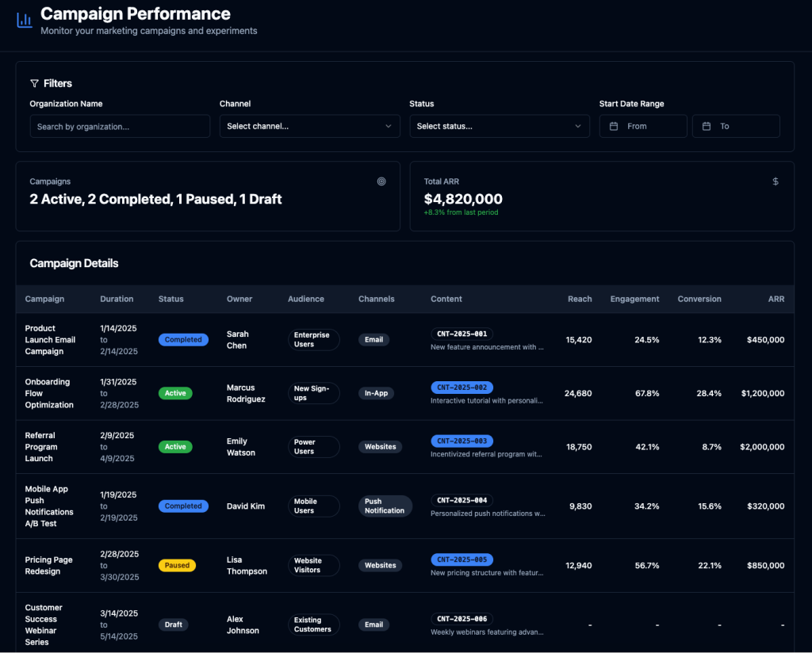This screenshot has width=812, height=653.
Task: Click the ARR column header
Action: point(776,299)
